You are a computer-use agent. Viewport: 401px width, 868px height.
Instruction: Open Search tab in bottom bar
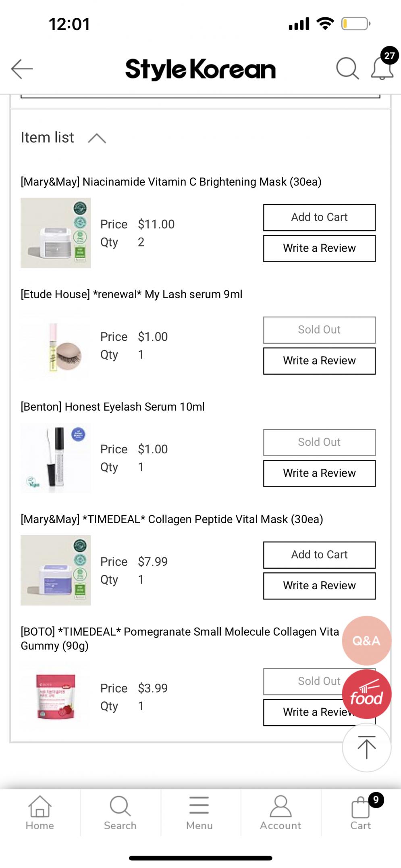coord(120,812)
